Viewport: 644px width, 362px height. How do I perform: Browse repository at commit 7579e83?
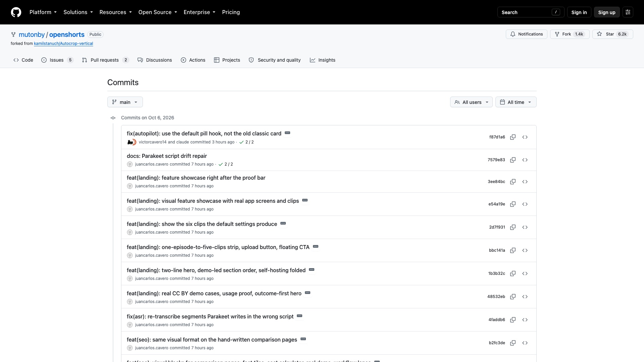pyautogui.click(x=525, y=160)
